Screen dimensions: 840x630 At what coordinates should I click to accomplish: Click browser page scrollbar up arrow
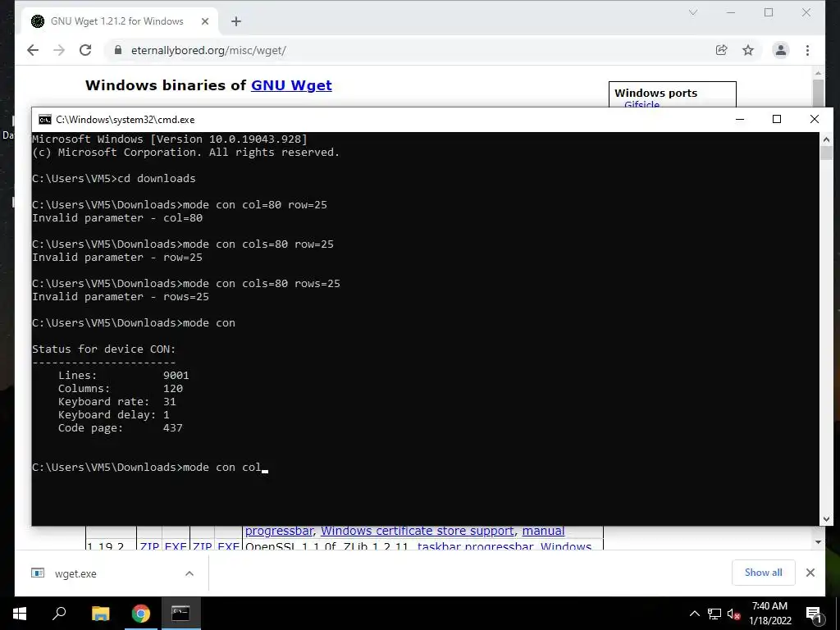(818, 73)
